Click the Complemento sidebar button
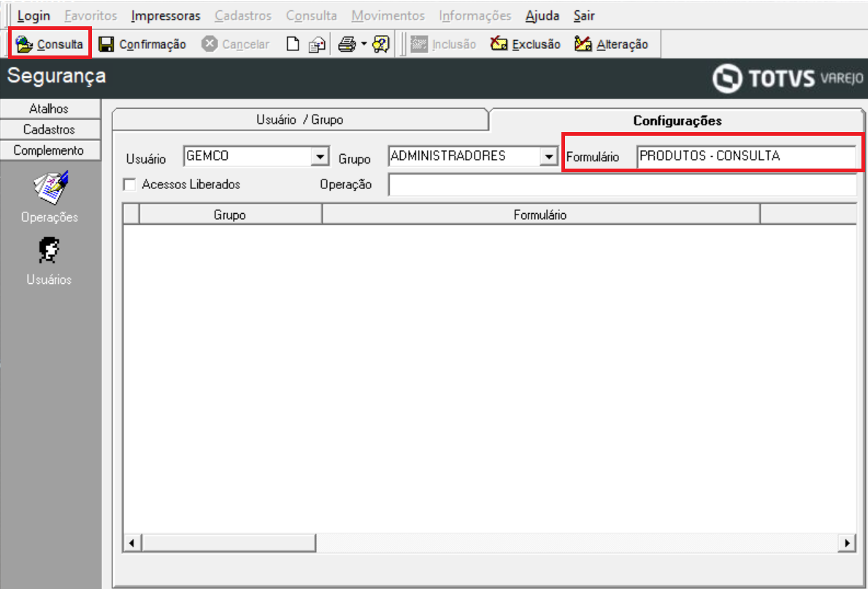 pyautogui.click(x=50, y=150)
